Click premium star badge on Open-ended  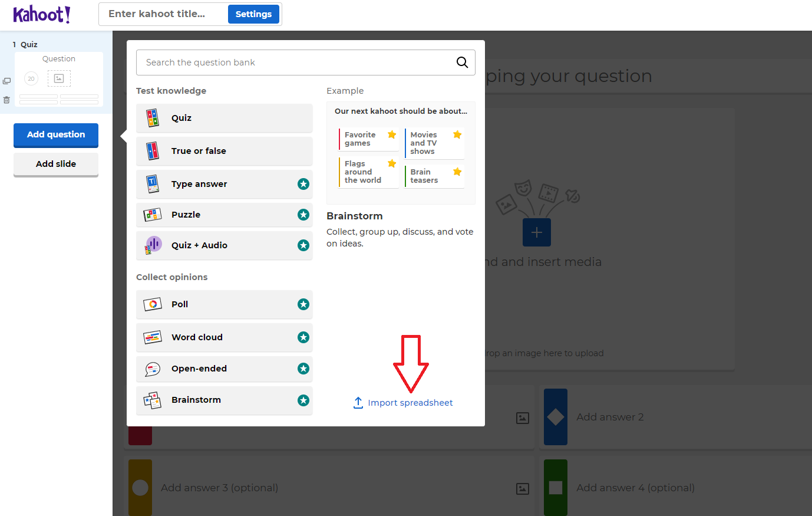pyautogui.click(x=303, y=369)
